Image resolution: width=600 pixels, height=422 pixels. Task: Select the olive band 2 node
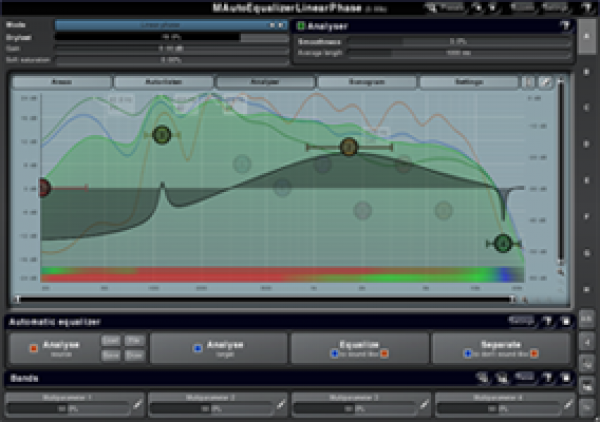coord(162,135)
